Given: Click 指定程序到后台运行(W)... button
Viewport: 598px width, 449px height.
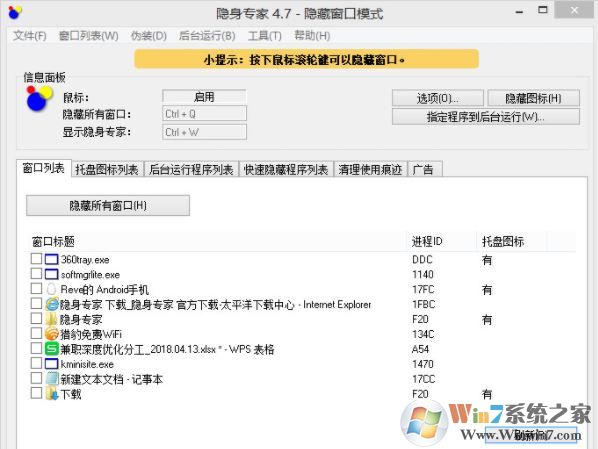Looking at the screenshot, I should coord(485,117).
